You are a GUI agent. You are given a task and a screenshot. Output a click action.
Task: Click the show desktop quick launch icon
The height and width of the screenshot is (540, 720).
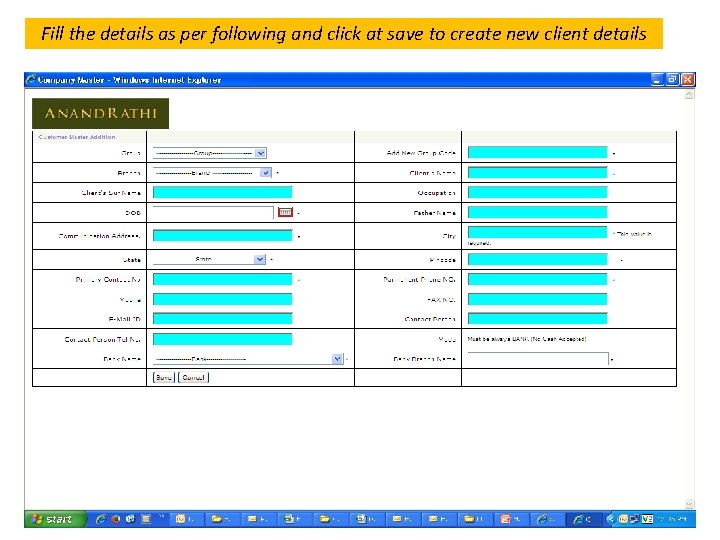tap(146, 519)
